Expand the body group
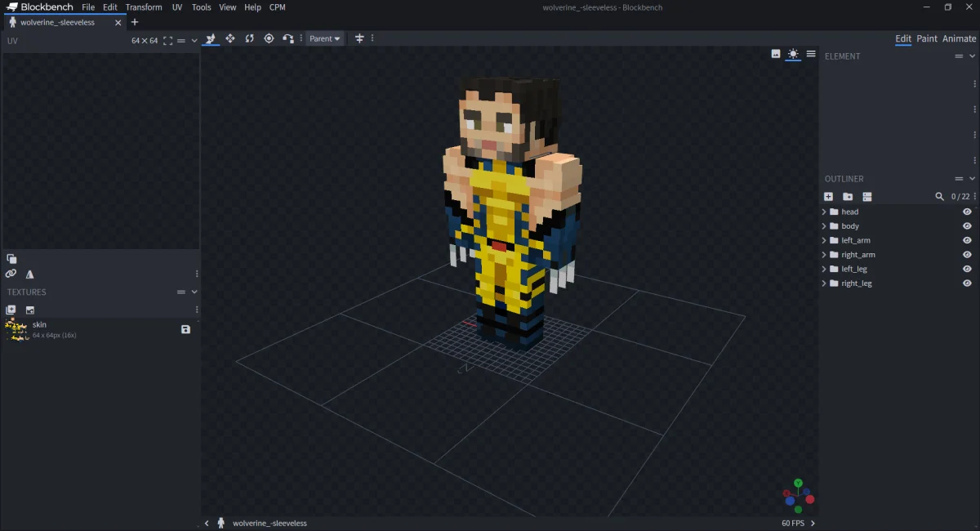This screenshot has height=531, width=980. point(824,226)
